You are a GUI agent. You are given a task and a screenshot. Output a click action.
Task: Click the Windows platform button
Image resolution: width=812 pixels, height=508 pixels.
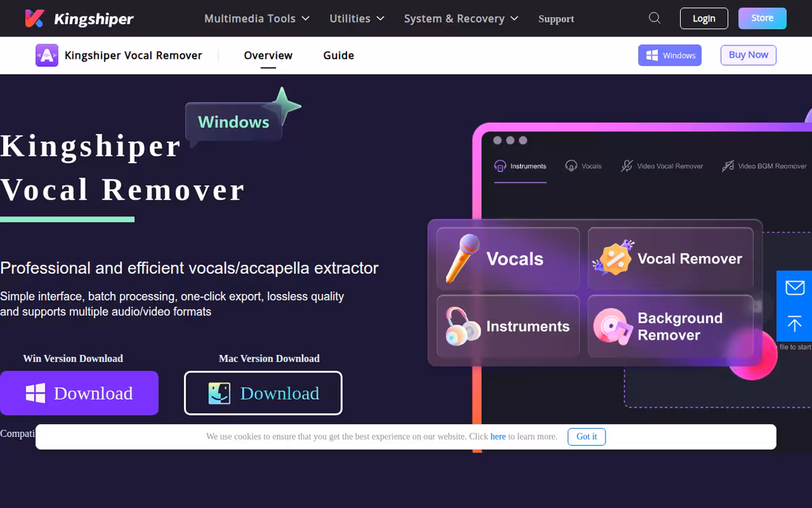click(670, 56)
